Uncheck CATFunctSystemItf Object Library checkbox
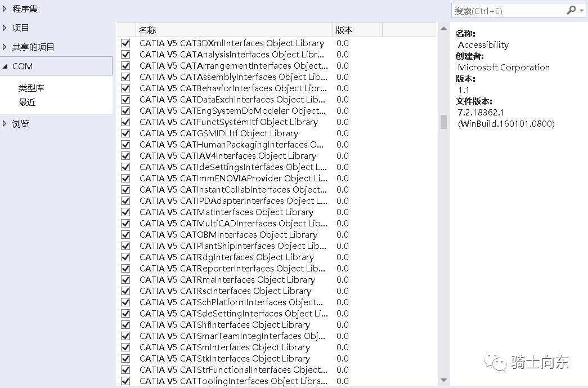 click(x=125, y=122)
